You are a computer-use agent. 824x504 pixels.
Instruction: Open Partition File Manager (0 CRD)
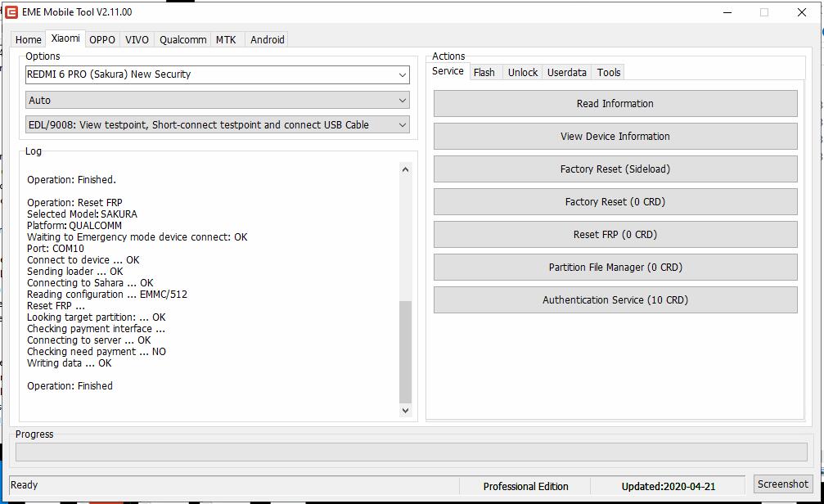615,267
